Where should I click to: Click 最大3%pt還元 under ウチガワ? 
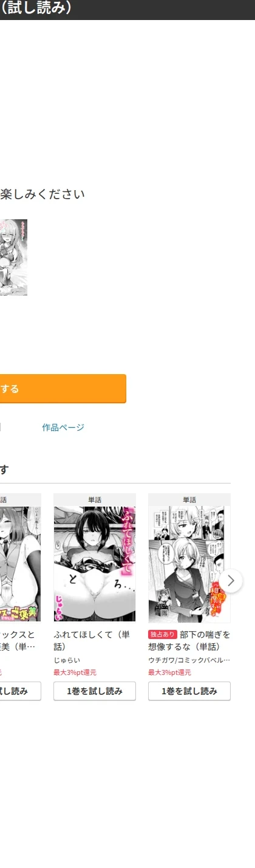point(169,672)
